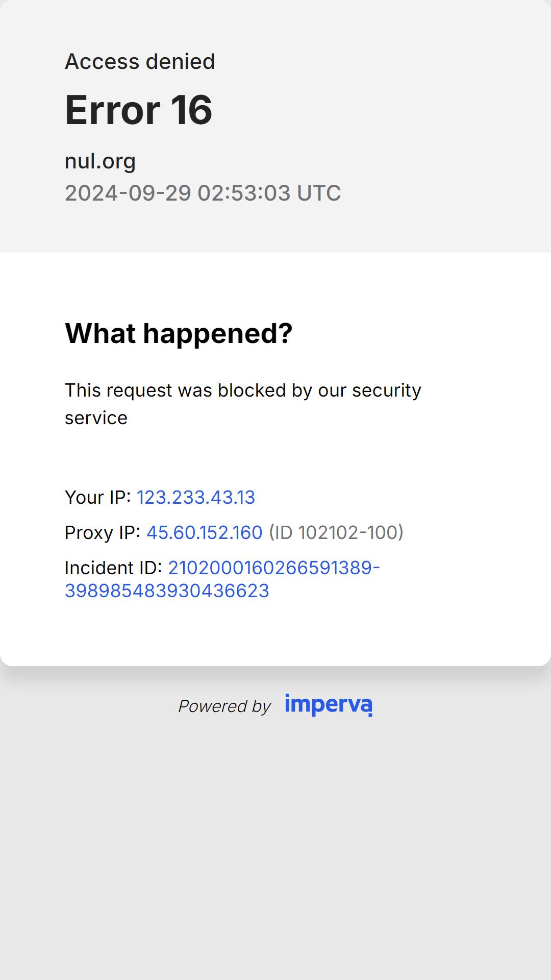Screen dimensions: 551x980
Task: Select the IP address 123.233.43.13
Action: (x=196, y=497)
